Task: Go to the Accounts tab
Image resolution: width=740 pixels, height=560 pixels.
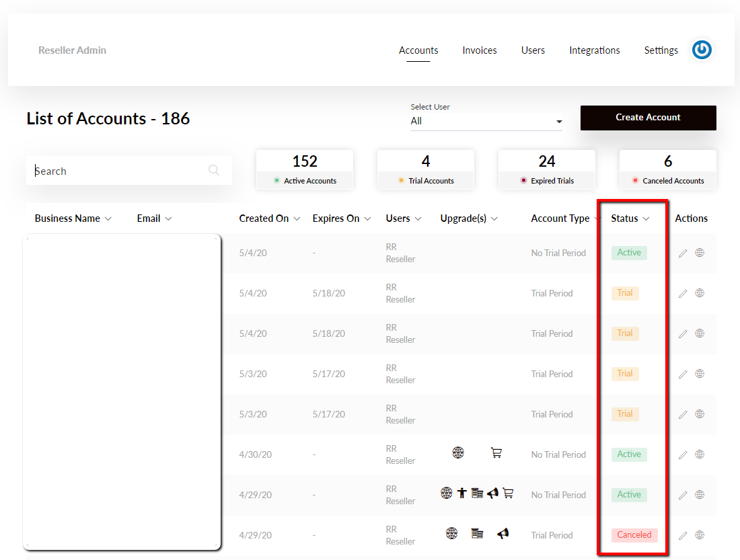Action: click(418, 50)
